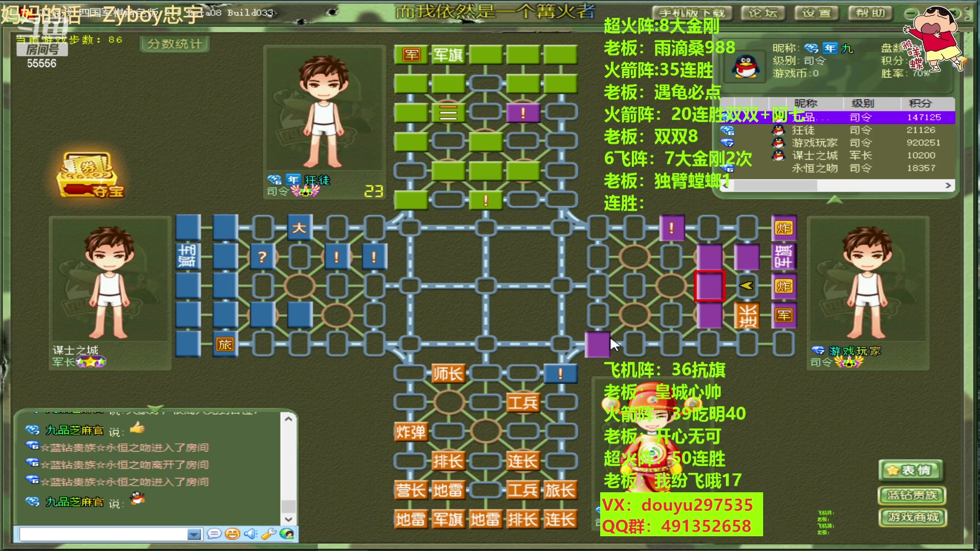Open the 蓝钻贵族 button
Image resolution: width=980 pixels, height=551 pixels.
point(912,495)
